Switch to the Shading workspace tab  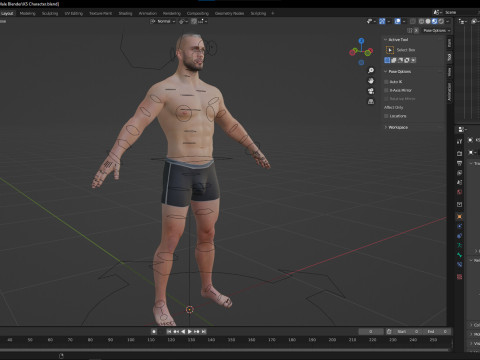click(125, 13)
